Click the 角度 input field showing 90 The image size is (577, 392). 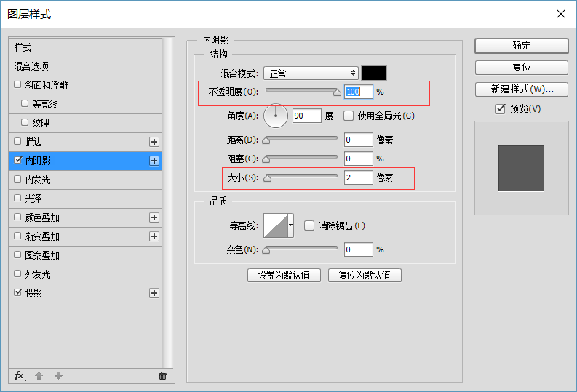pyautogui.click(x=307, y=116)
